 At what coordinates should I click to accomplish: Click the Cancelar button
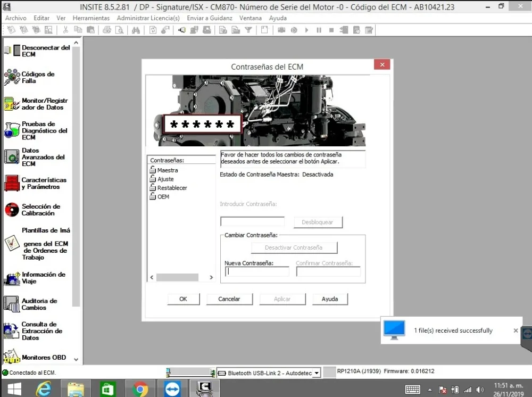tap(229, 299)
